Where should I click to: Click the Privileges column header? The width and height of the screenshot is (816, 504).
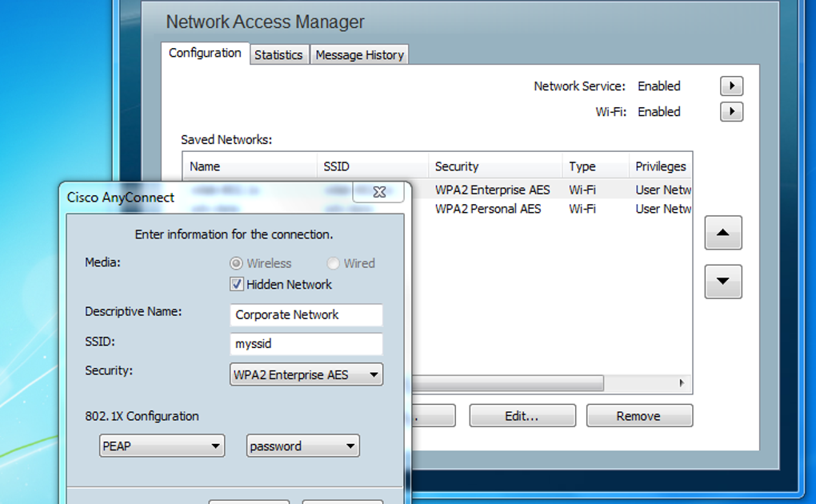click(x=660, y=166)
